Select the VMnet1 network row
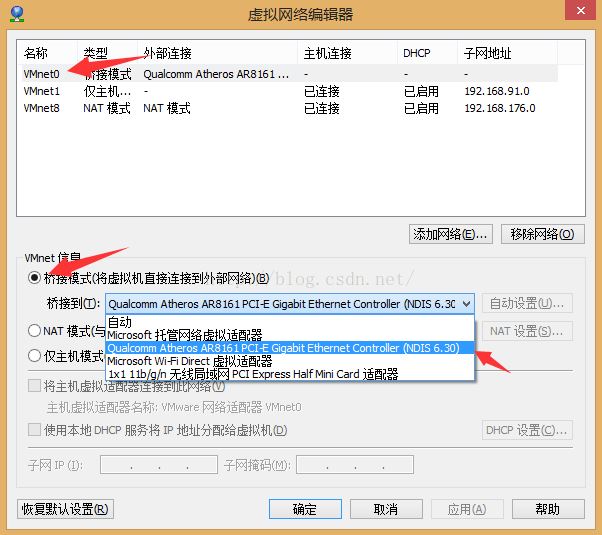Image resolution: width=602 pixels, height=535 pixels. click(x=287, y=91)
